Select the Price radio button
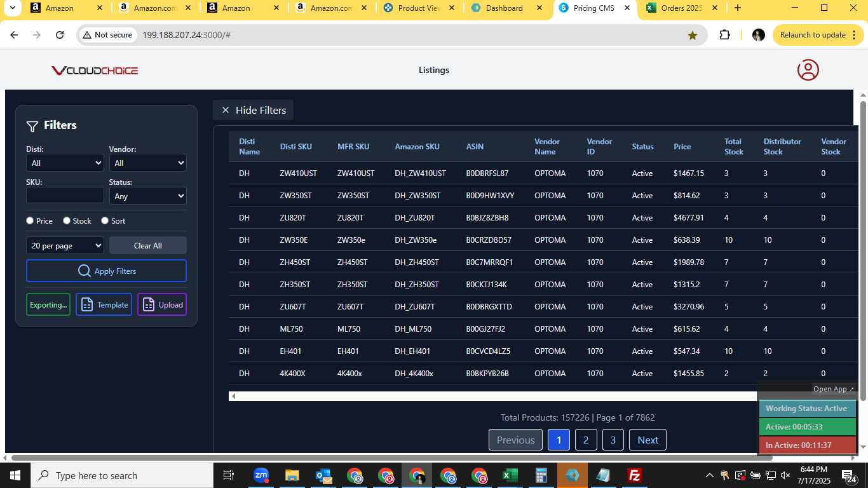 tap(30, 220)
